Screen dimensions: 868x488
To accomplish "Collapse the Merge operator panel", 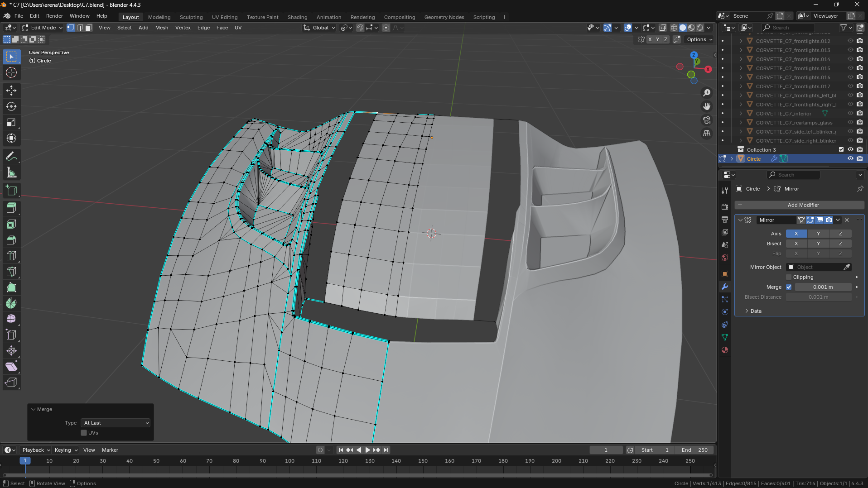I will pos(33,409).
